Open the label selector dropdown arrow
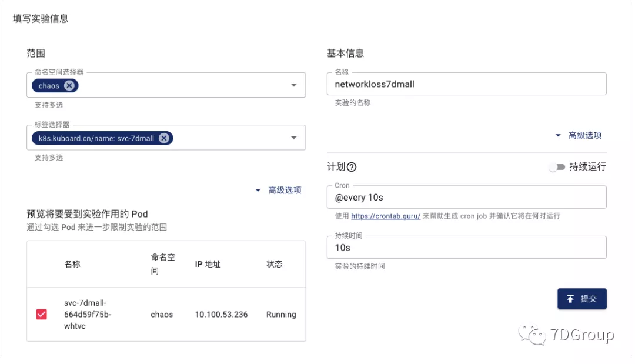 [293, 138]
